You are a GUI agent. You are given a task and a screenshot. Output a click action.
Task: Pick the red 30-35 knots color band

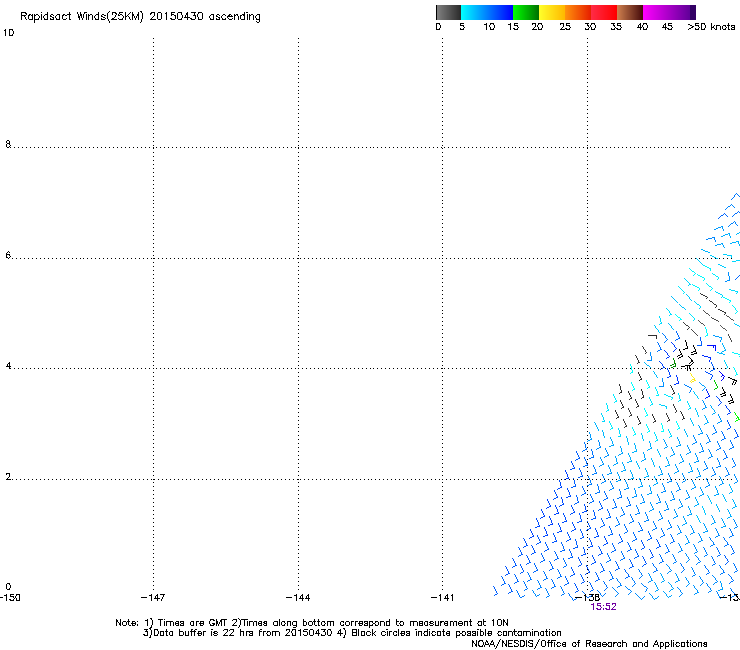tap(604, 12)
